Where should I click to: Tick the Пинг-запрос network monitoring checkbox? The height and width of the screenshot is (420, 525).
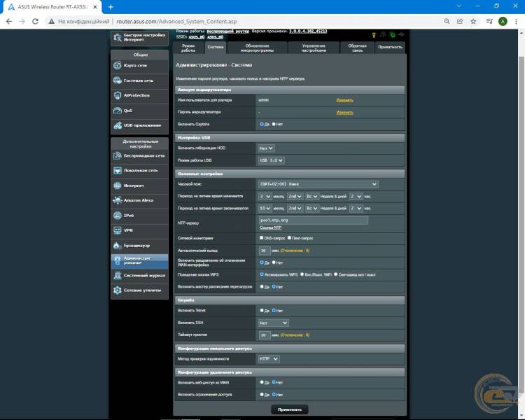[289, 238]
